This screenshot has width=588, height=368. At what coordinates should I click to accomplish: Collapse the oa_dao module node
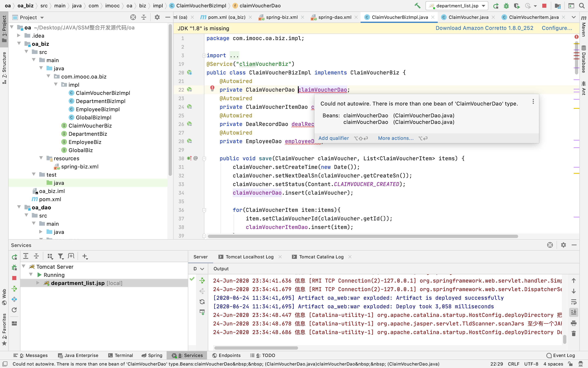tap(19, 207)
